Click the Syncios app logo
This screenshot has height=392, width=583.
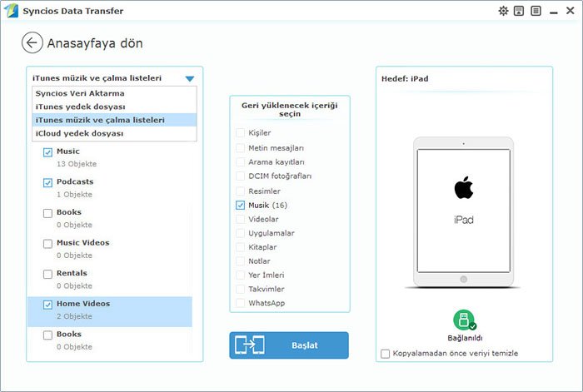point(11,11)
